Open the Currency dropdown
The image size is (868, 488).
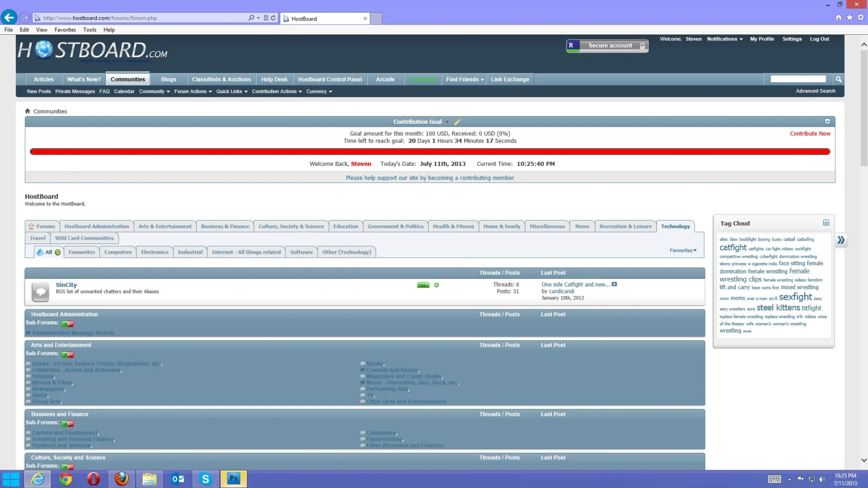[319, 91]
